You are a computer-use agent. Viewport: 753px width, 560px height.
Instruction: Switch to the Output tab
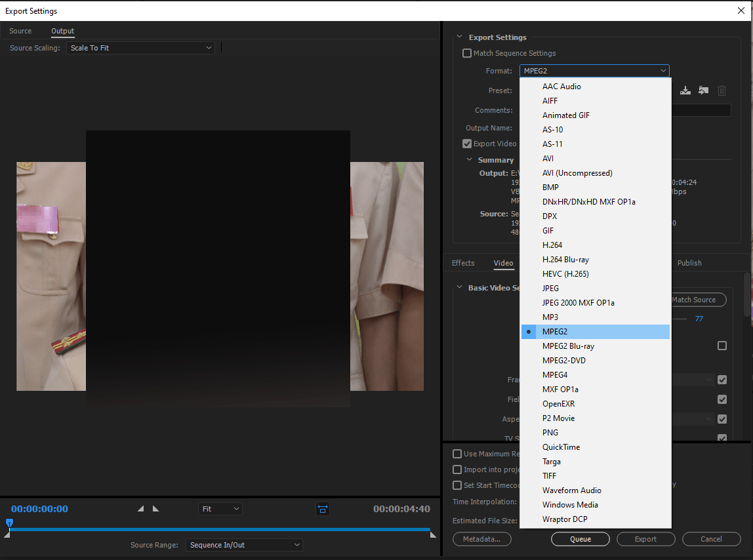point(63,31)
